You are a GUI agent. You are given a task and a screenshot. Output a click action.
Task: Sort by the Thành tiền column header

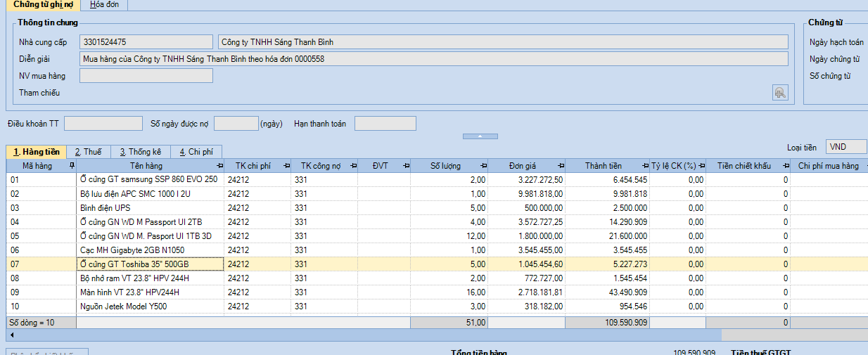pyautogui.click(x=604, y=166)
